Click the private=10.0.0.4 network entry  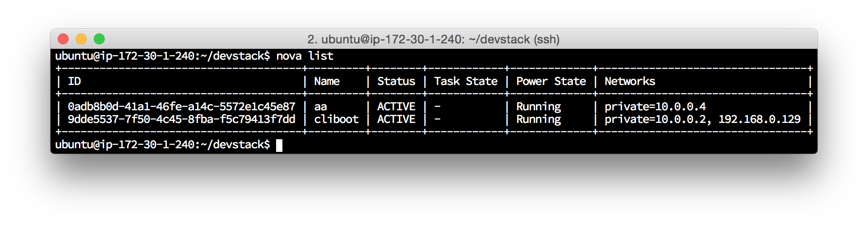tap(655, 107)
